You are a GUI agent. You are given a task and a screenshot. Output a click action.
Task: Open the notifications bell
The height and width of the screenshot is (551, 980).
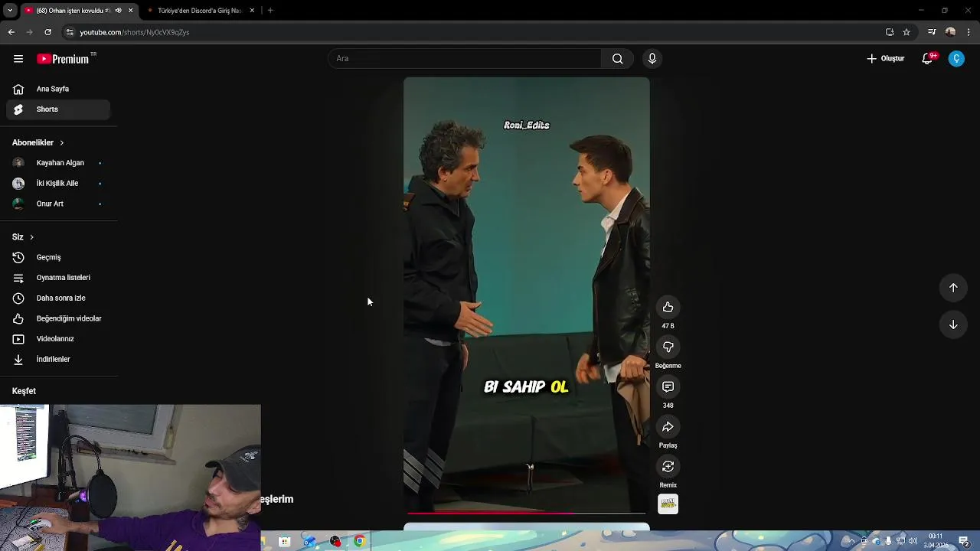[927, 59]
